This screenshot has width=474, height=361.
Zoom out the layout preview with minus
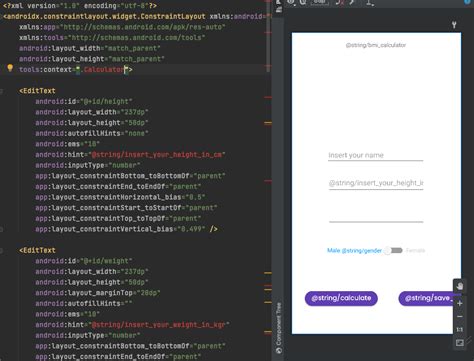pos(460,316)
